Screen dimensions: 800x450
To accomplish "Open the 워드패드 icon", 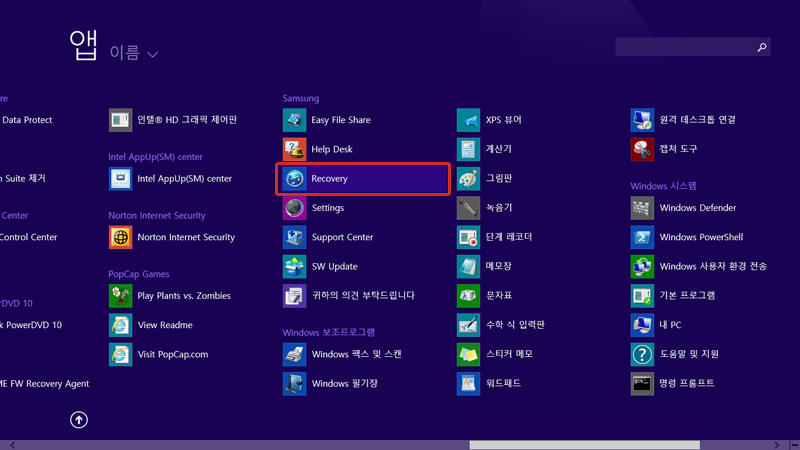I will pos(468,384).
